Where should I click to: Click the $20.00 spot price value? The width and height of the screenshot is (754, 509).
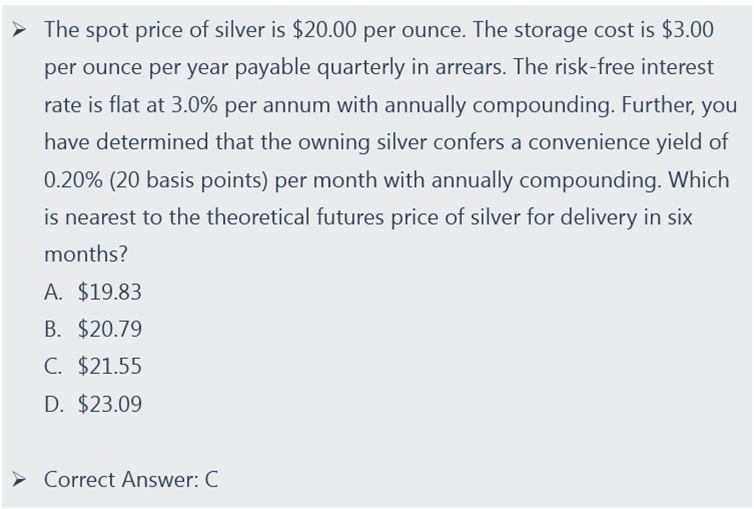325,30
